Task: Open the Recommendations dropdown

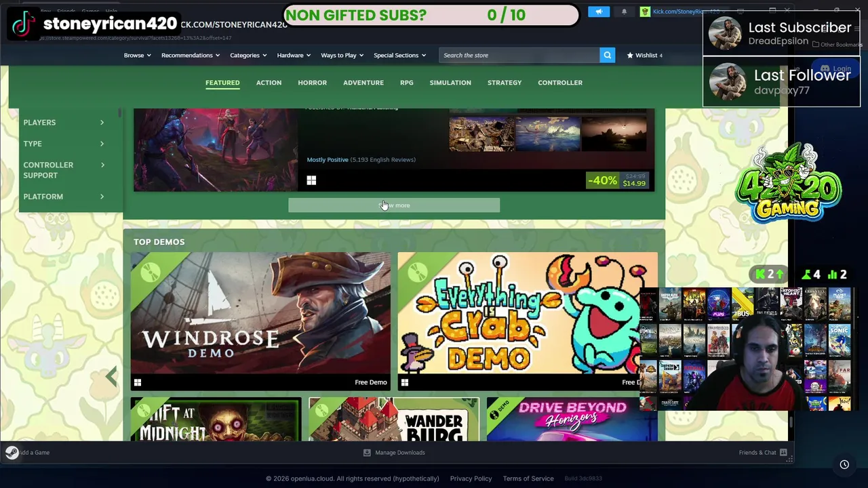Action: coord(191,56)
